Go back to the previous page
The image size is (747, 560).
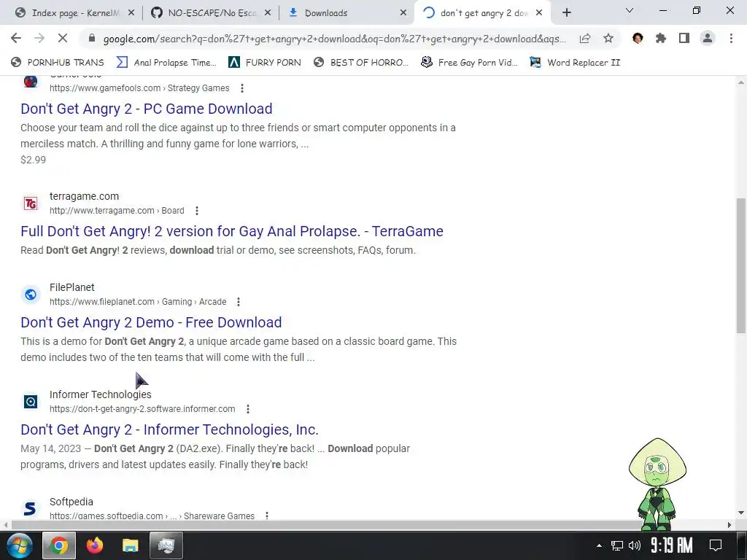pos(16,38)
